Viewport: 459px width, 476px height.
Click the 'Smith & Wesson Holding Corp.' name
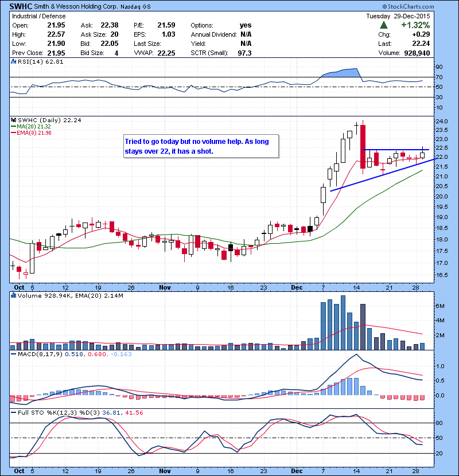coord(76,6)
